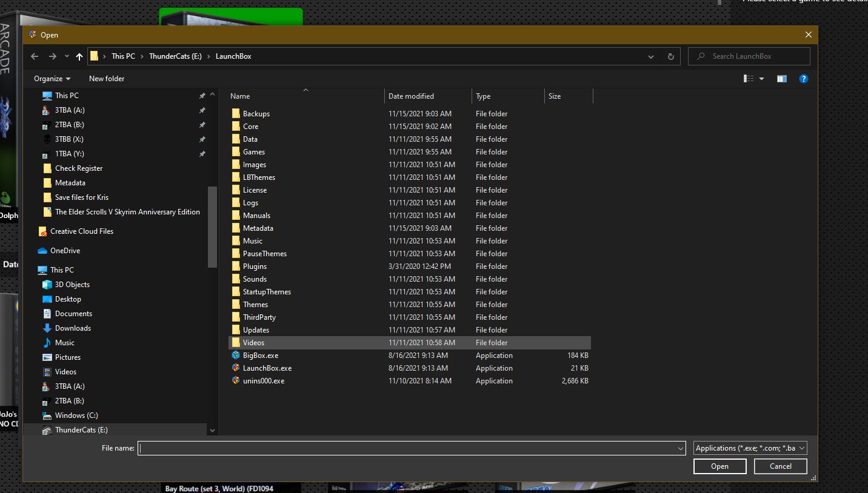Unpin 2TBA (B:) from quick access
868x493 pixels.
coord(202,125)
